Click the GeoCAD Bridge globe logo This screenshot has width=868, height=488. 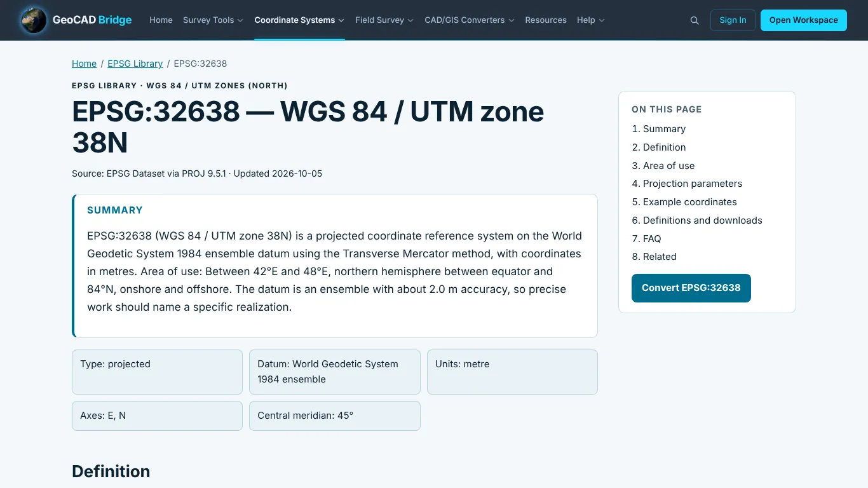coord(34,20)
